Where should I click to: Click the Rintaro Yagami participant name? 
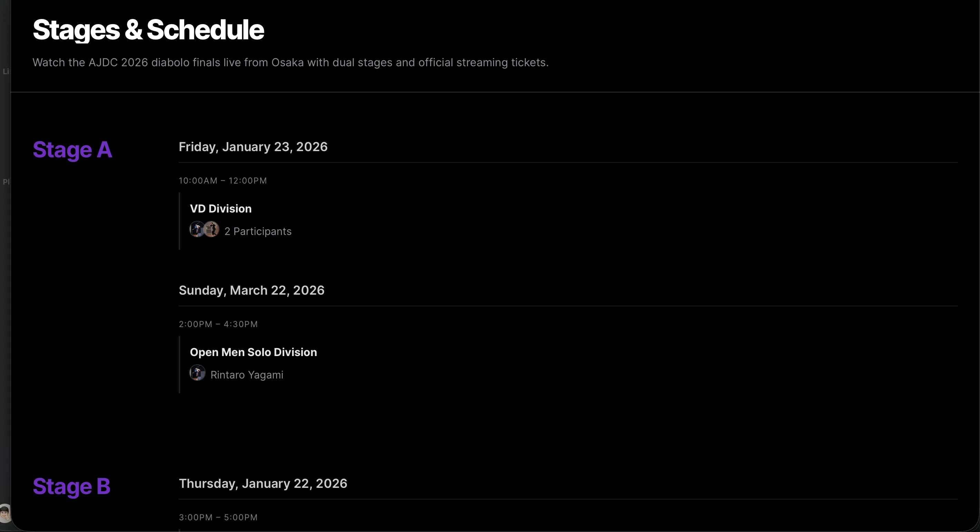[246, 375]
